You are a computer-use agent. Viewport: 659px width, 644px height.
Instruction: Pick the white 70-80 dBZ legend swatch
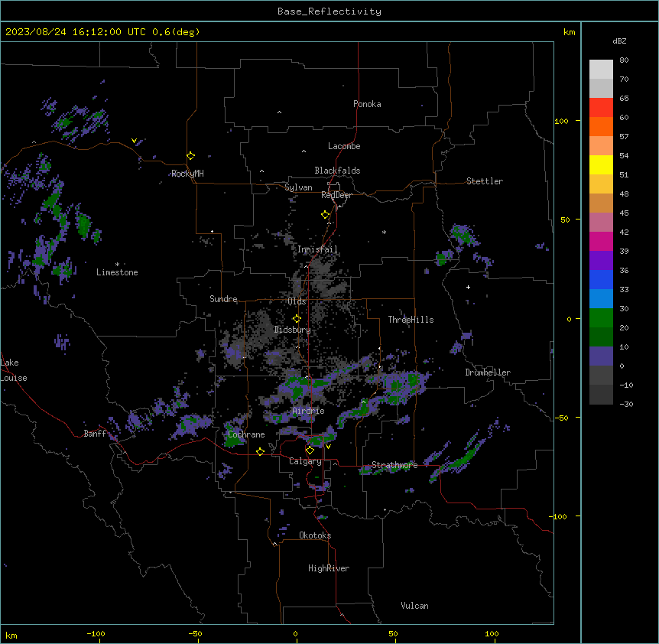pos(601,69)
